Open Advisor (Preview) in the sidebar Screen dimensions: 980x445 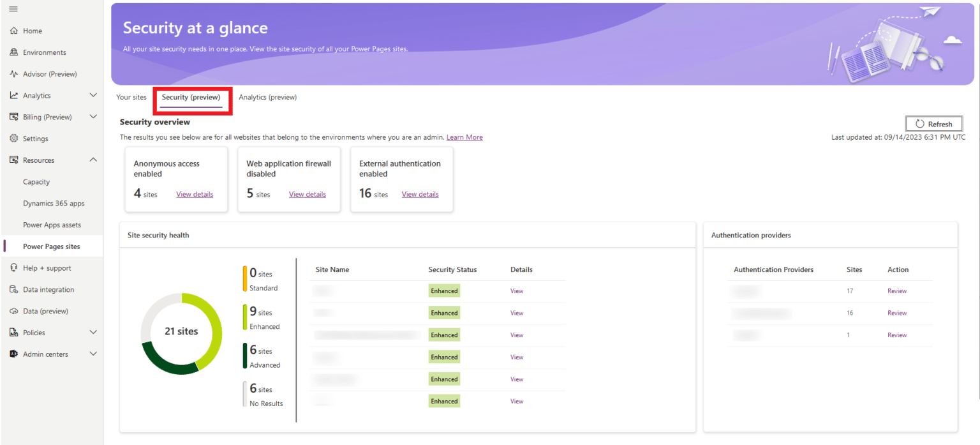(45, 73)
